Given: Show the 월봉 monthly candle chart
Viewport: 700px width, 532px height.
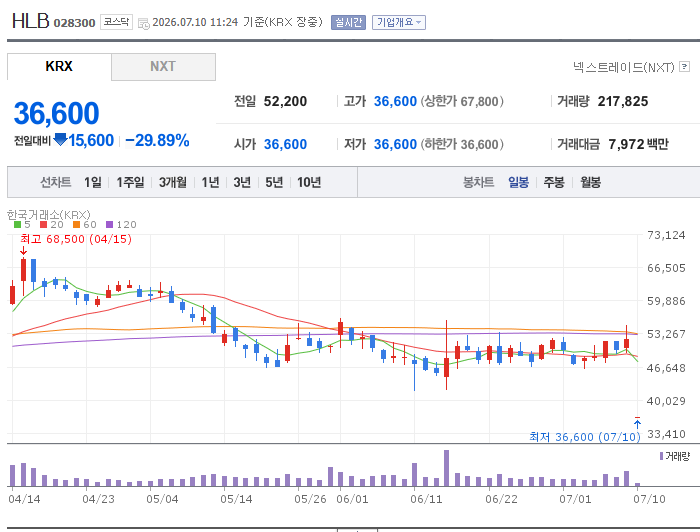Looking at the screenshot, I should [590, 182].
